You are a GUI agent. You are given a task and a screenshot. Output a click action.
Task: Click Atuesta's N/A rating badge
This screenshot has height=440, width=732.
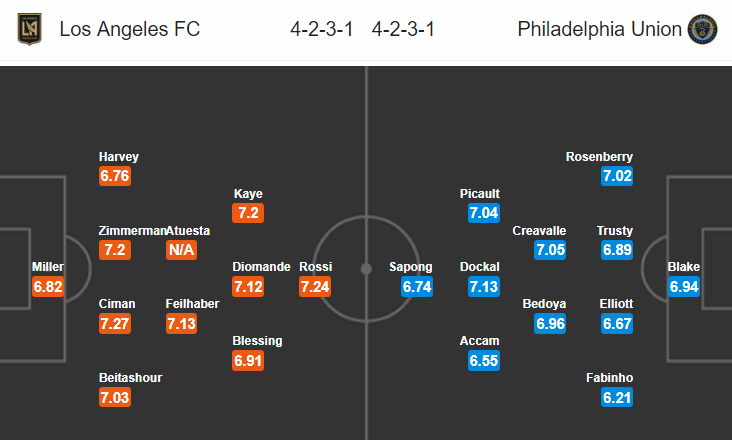[x=182, y=250]
